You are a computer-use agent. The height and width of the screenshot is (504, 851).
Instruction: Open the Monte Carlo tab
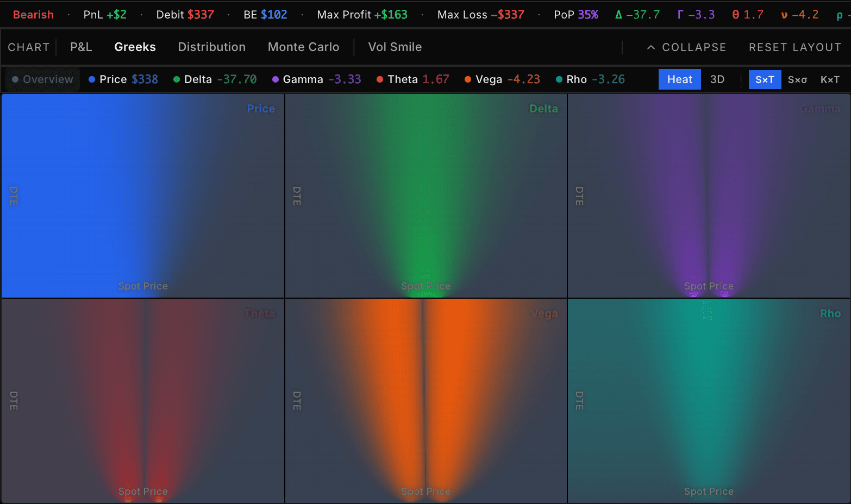coord(303,47)
